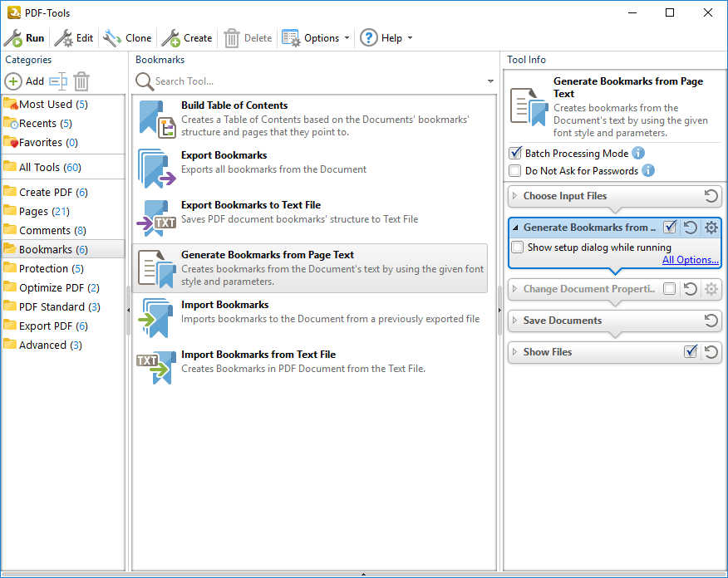
Task: Click Do Not Ask for Passwords info icon
Action: click(648, 171)
